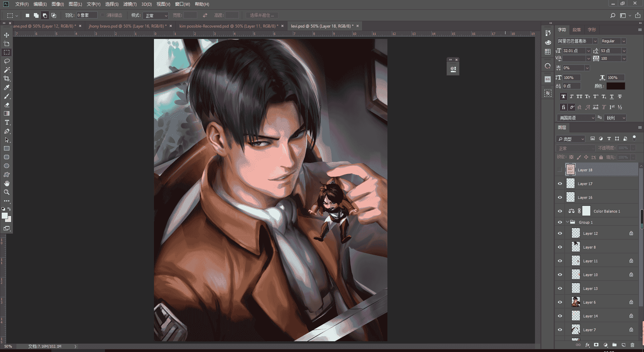Screen dimensions: 644x352
Task: Select the Horizontal Type tool
Action: tap(6, 122)
